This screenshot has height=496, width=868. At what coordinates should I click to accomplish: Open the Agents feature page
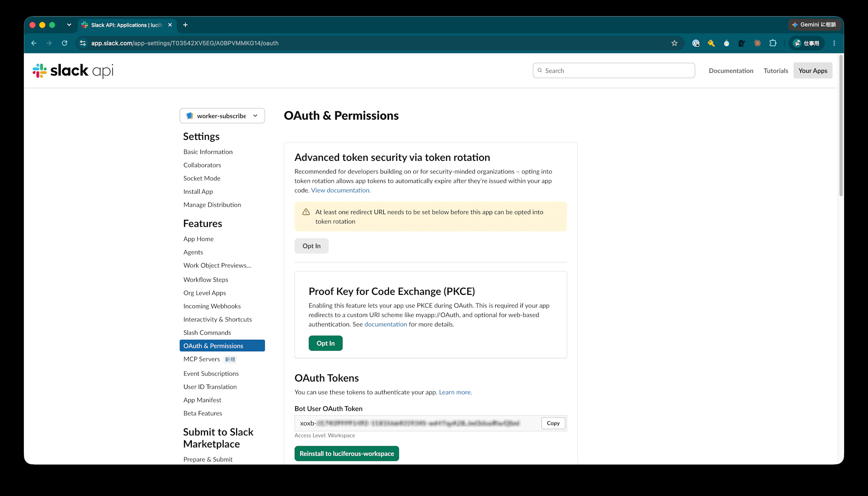point(193,252)
